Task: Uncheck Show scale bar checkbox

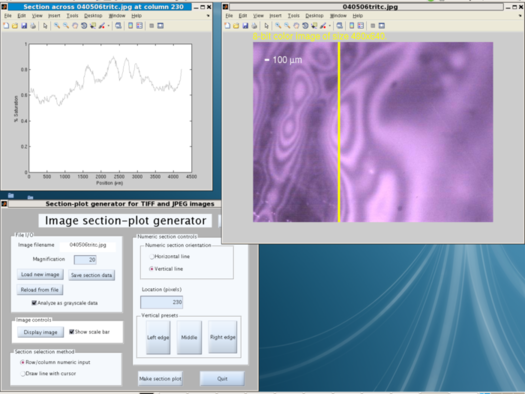Action: 71,332
